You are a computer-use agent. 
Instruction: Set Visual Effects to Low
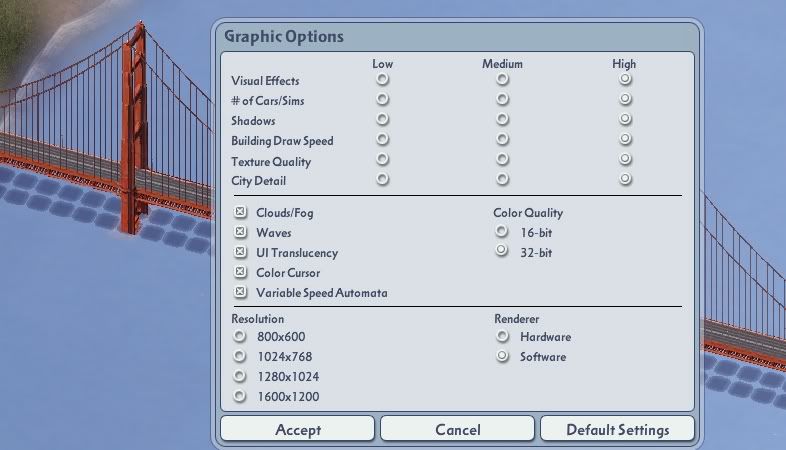pyautogui.click(x=382, y=79)
